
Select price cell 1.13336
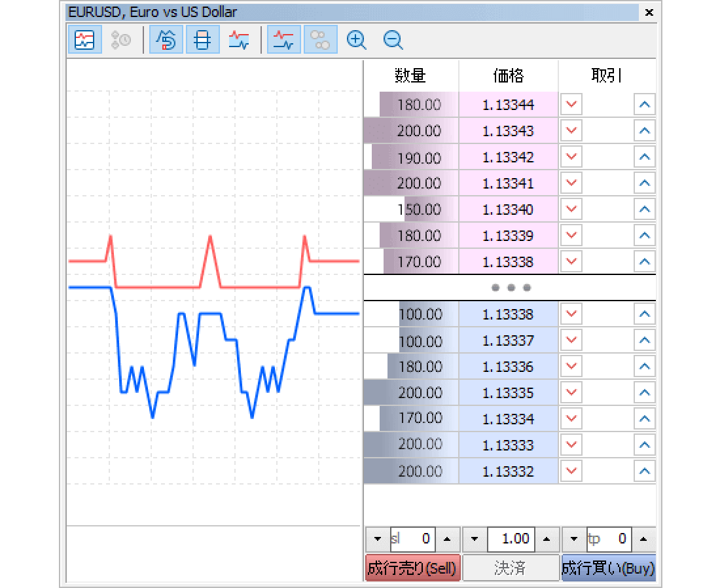click(x=509, y=367)
